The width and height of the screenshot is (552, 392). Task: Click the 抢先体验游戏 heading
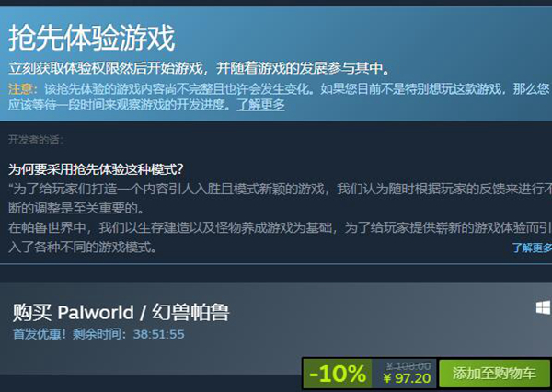pos(91,38)
